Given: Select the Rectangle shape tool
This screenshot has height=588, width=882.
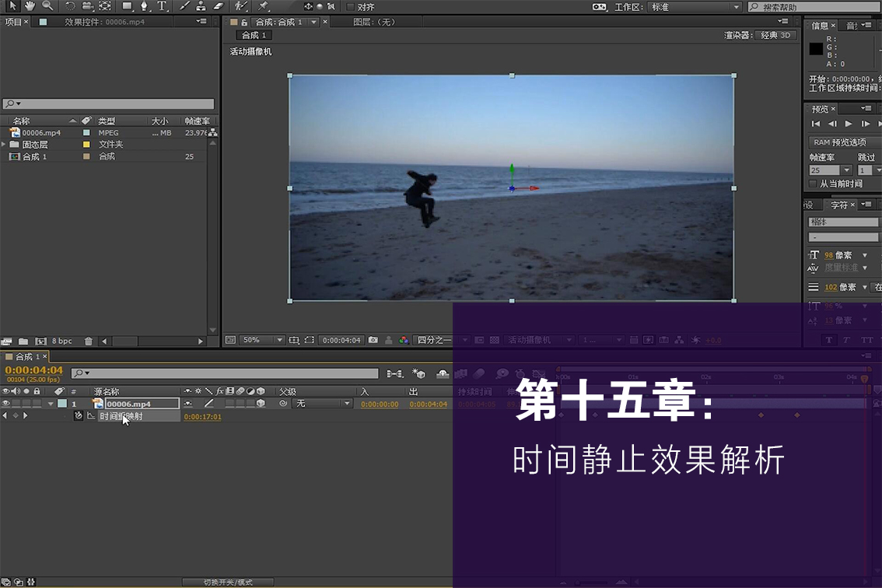Looking at the screenshot, I should pos(127,6).
